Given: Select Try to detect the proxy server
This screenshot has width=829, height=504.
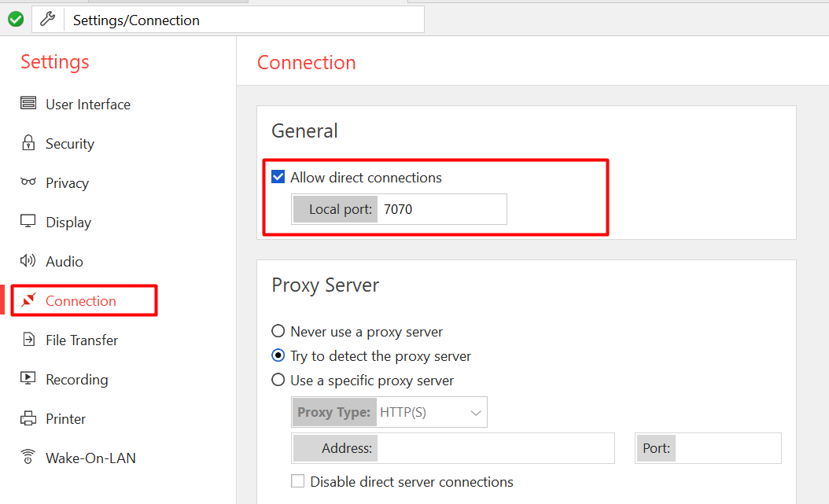Looking at the screenshot, I should [278, 355].
